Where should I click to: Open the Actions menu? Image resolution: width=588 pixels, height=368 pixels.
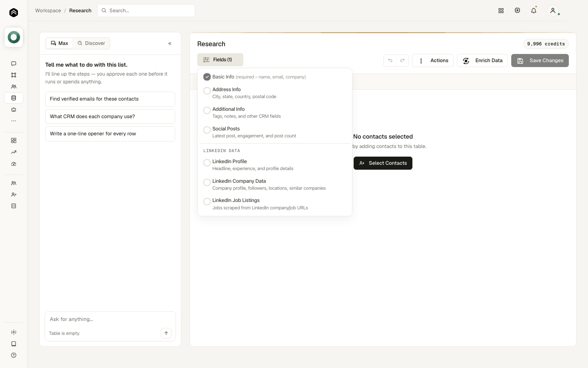click(x=433, y=61)
